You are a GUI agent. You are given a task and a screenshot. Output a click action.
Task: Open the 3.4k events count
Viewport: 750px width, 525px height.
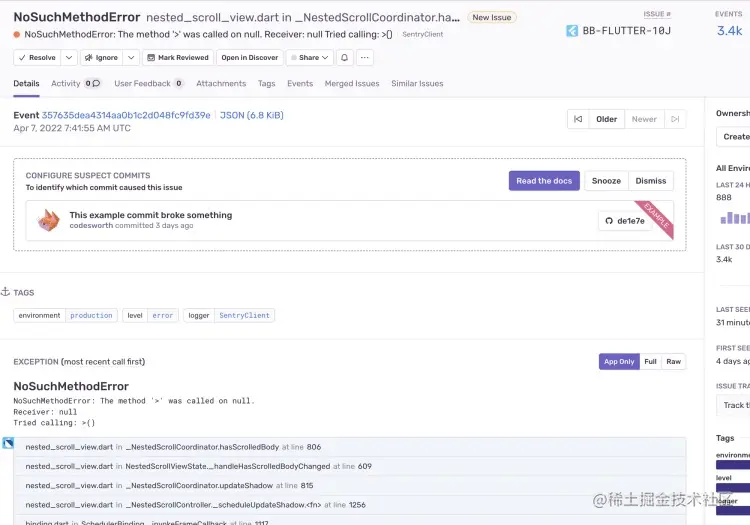pos(729,31)
